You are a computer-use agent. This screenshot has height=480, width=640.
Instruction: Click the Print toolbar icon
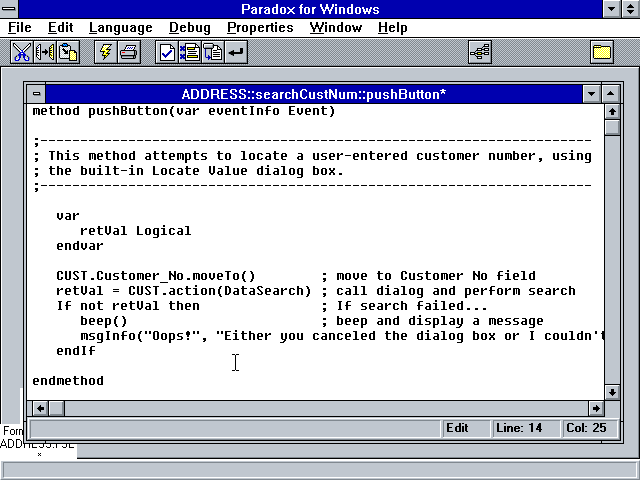(x=129, y=52)
